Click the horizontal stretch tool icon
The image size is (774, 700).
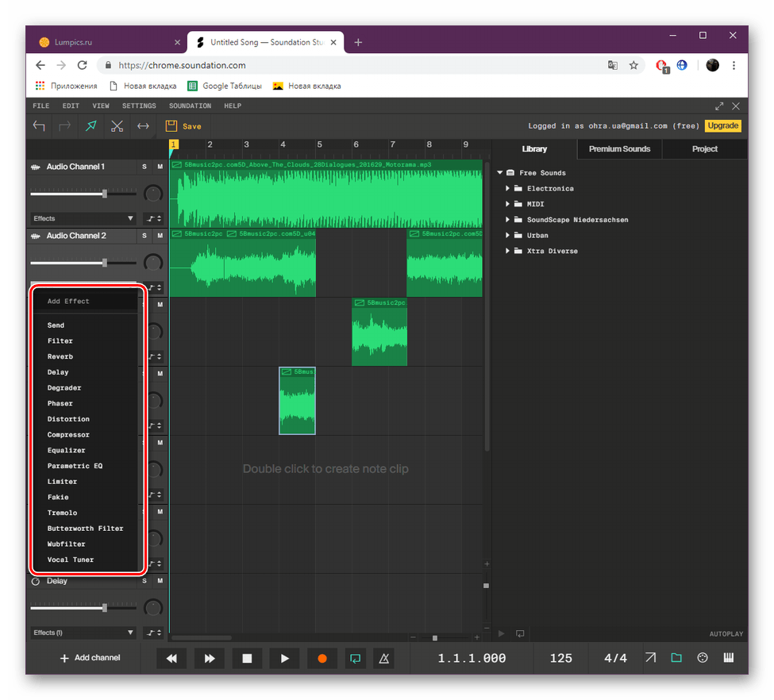pos(142,125)
